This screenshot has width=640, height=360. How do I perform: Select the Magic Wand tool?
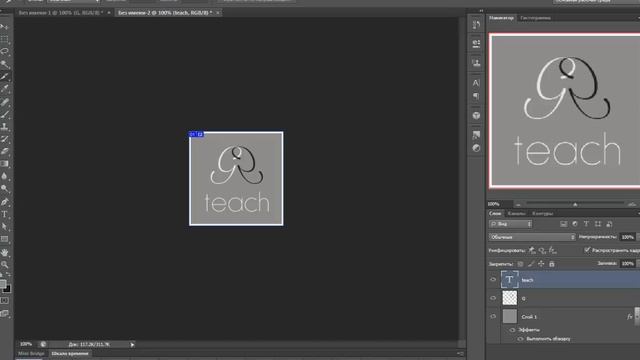click(4, 64)
